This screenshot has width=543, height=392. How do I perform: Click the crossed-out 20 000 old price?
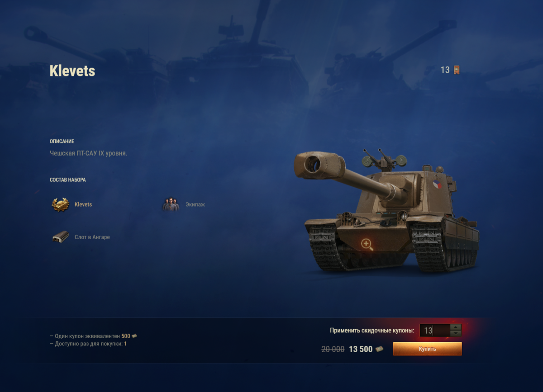333,349
